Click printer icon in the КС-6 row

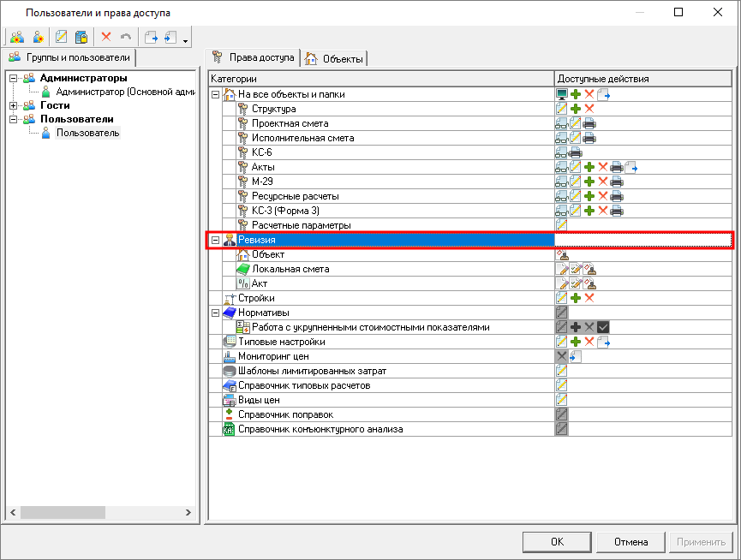point(576,152)
